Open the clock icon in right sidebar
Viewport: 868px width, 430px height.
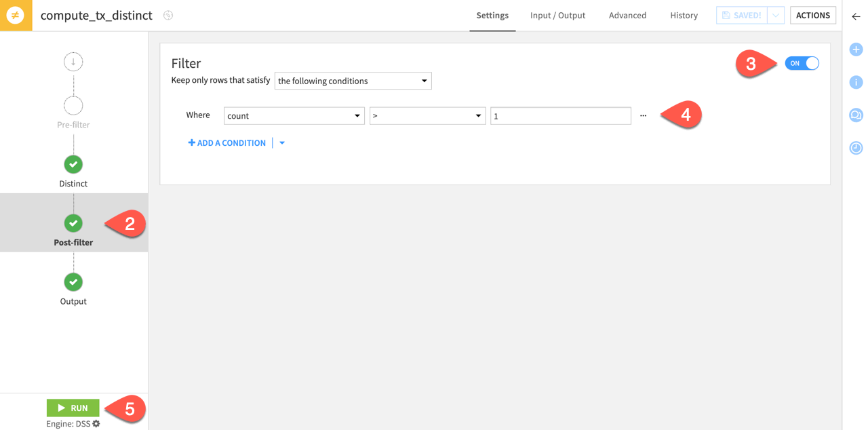click(856, 148)
